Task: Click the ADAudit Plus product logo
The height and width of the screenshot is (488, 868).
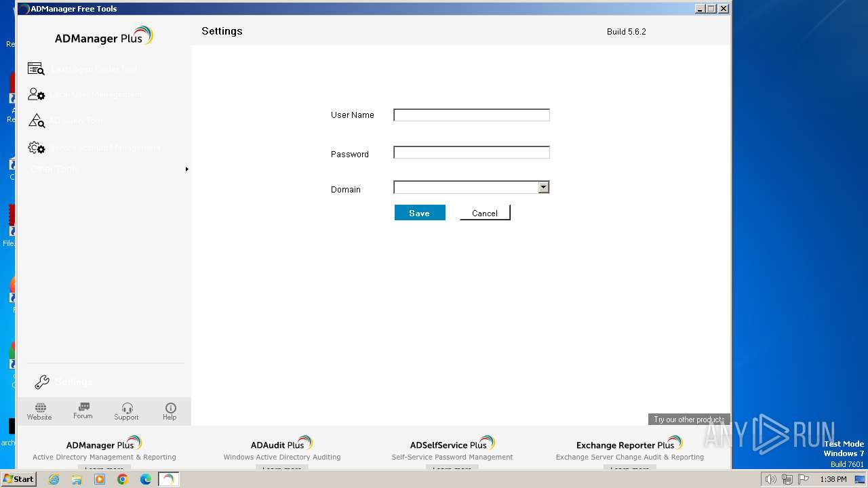Action: pos(281,444)
